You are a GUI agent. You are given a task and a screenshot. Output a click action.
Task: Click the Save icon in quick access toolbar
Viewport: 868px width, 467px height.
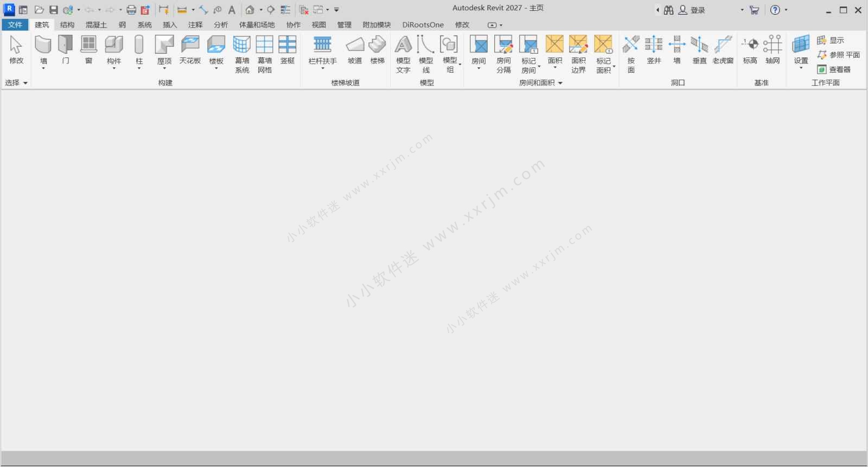pyautogui.click(x=53, y=10)
